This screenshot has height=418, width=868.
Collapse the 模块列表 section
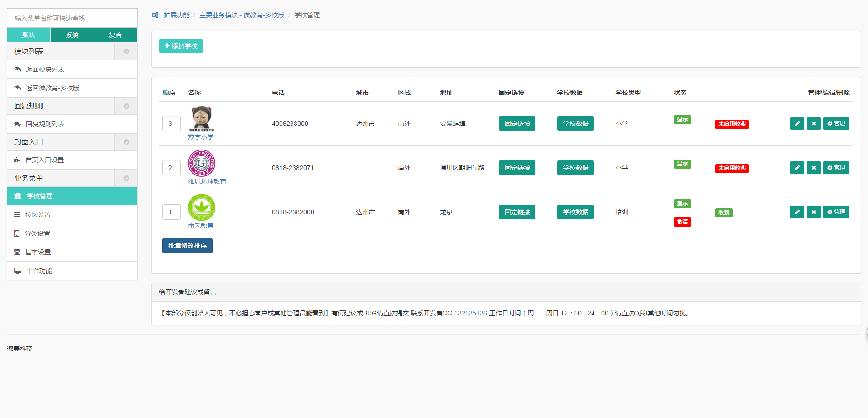point(126,52)
